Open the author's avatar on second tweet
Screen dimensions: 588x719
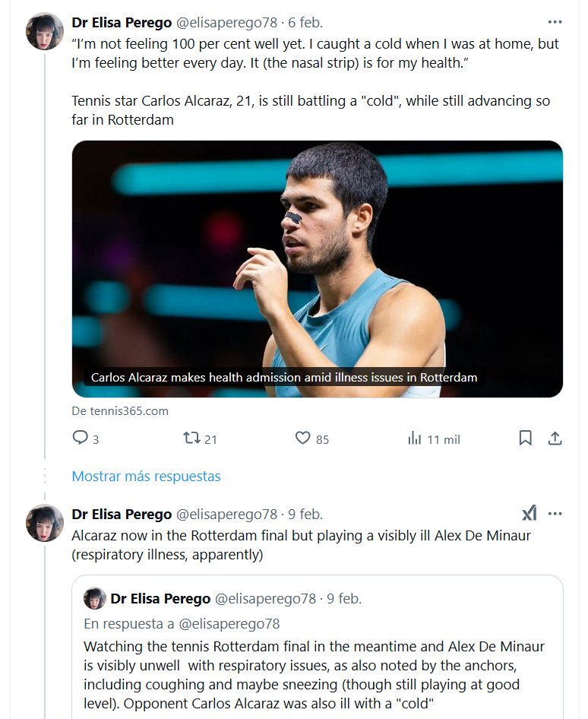pyautogui.click(x=45, y=523)
